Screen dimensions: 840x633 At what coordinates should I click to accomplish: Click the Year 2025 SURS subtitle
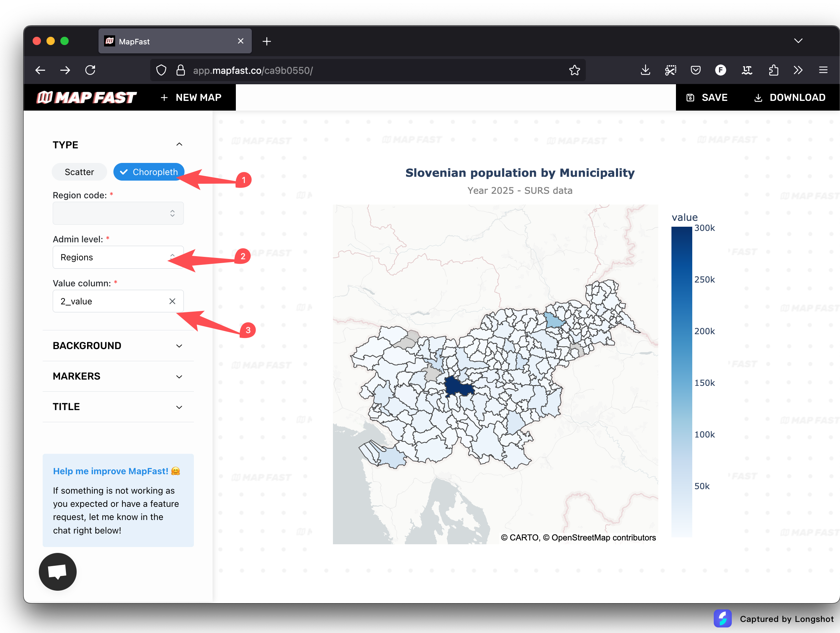coord(520,191)
